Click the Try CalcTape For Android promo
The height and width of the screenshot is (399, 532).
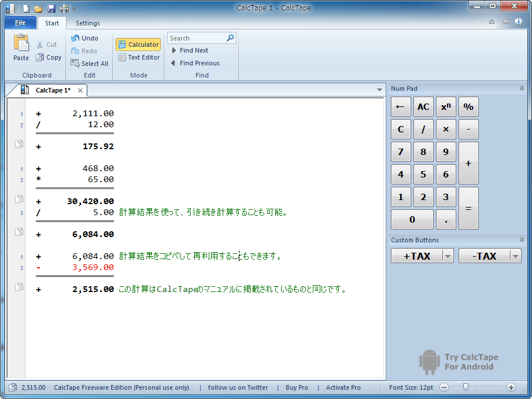(x=459, y=362)
